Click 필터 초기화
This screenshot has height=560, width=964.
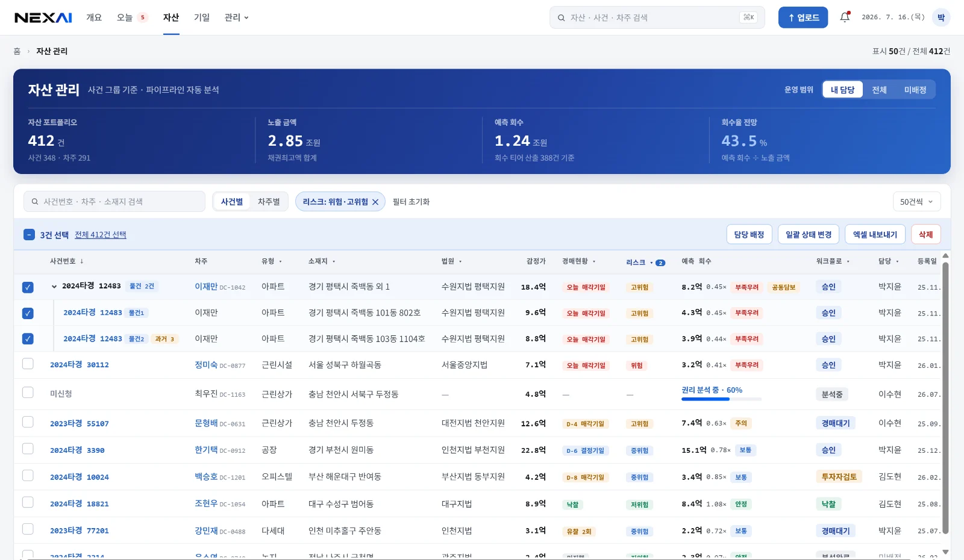[x=411, y=202]
